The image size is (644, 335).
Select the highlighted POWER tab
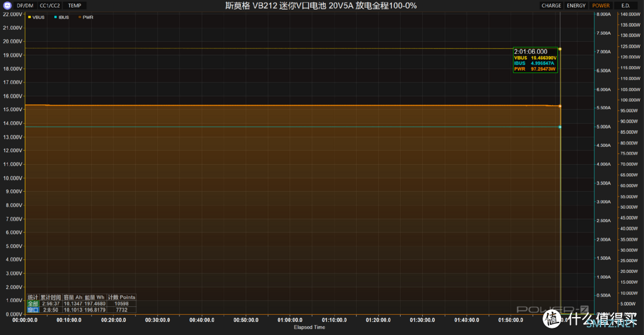coord(601,6)
